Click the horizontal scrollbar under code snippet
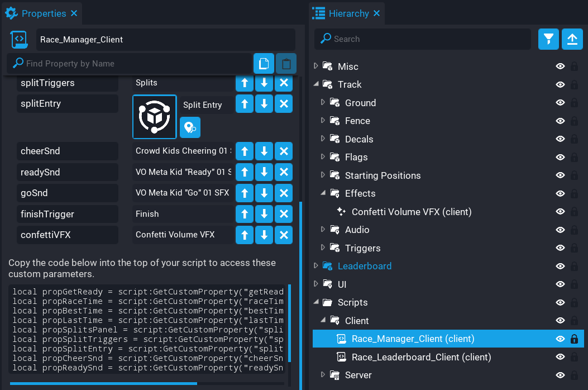This screenshot has height=390, width=588. point(103,383)
